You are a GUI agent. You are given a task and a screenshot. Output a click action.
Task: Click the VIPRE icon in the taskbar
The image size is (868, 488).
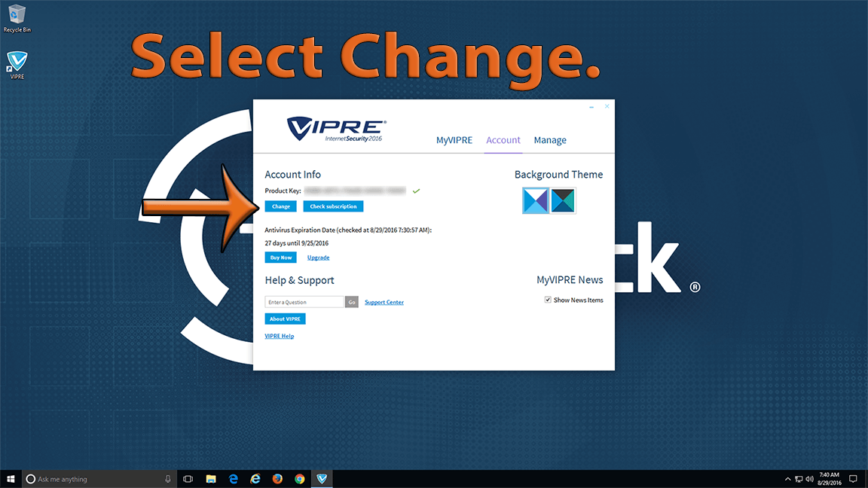click(x=322, y=479)
